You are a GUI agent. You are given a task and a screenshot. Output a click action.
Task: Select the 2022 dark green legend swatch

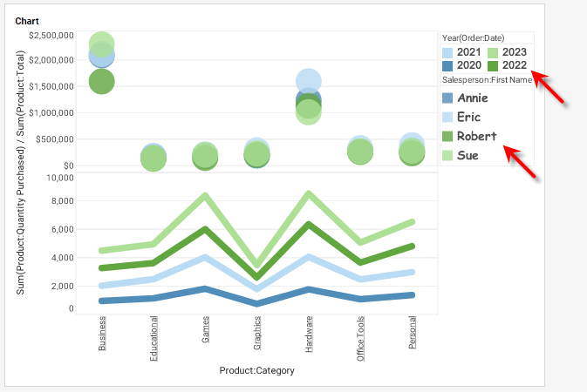(x=493, y=65)
